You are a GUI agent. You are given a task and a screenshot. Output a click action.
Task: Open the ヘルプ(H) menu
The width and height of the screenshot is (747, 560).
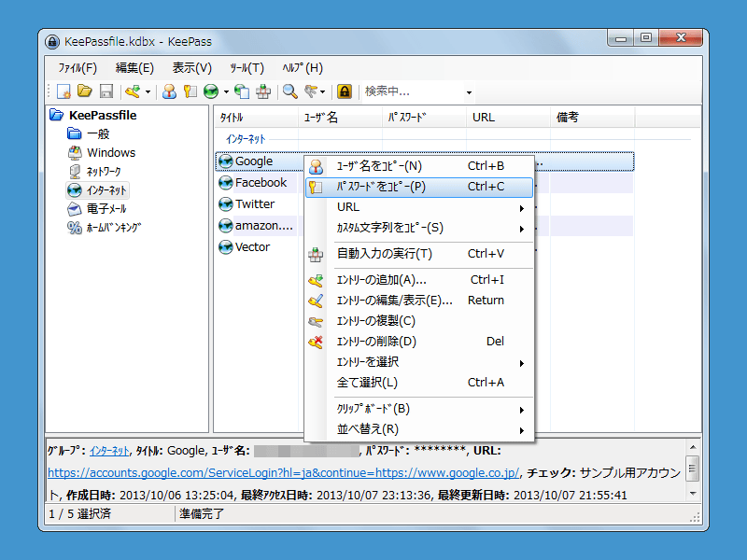303,68
